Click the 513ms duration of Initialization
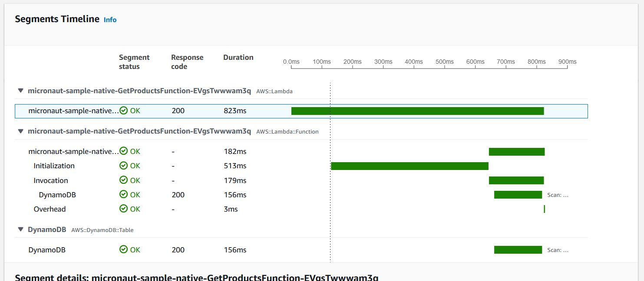The image size is (644, 281). (x=235, y=166)
